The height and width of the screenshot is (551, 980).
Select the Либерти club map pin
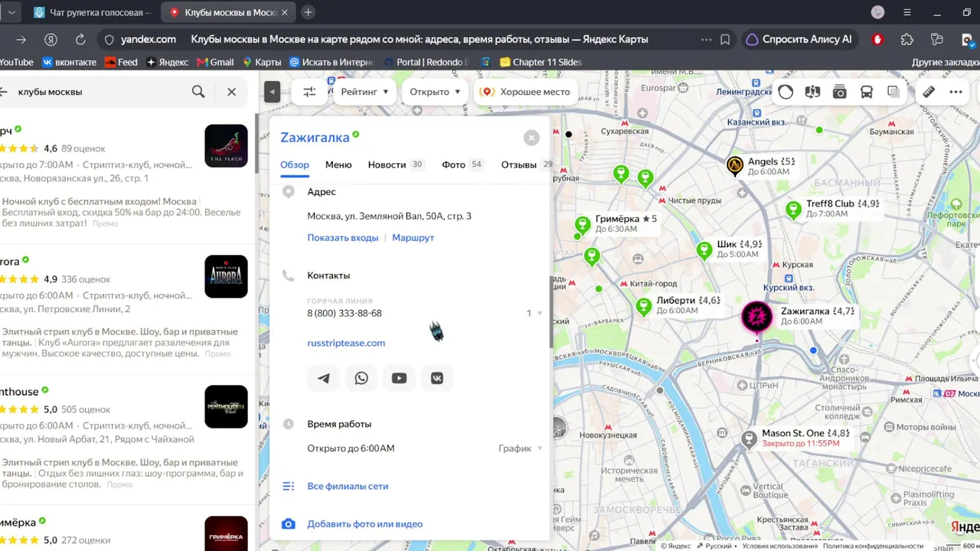point(644,306)
